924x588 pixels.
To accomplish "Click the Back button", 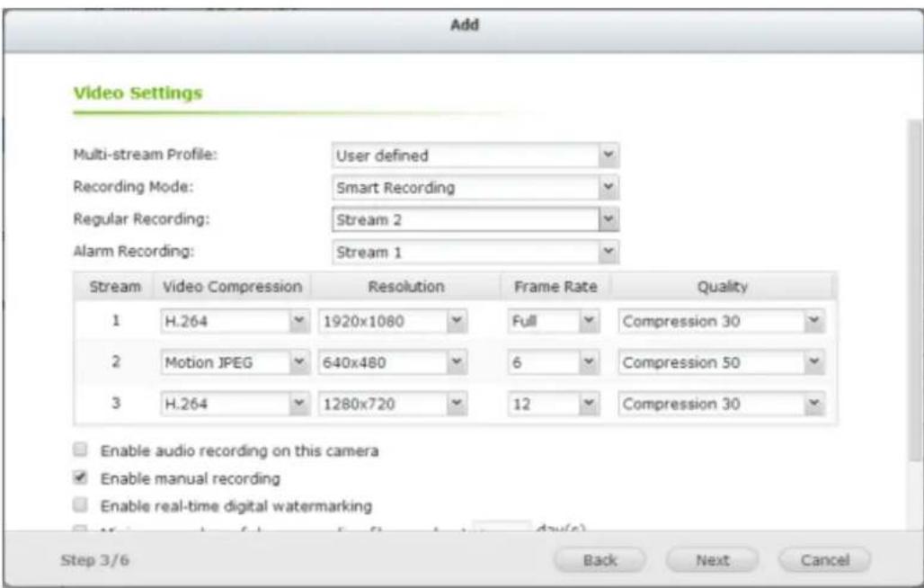I will [600, 560].
